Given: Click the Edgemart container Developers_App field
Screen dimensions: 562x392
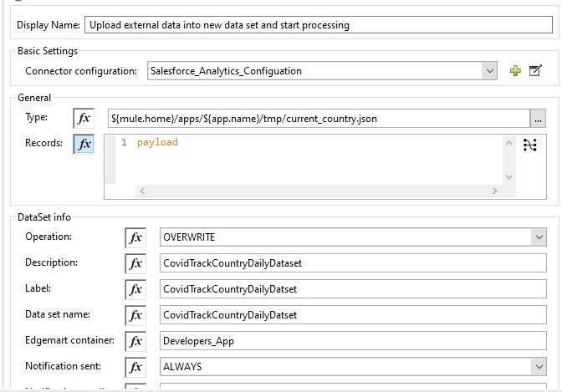Looking at the screenshot, I should (x=353, y=341).
